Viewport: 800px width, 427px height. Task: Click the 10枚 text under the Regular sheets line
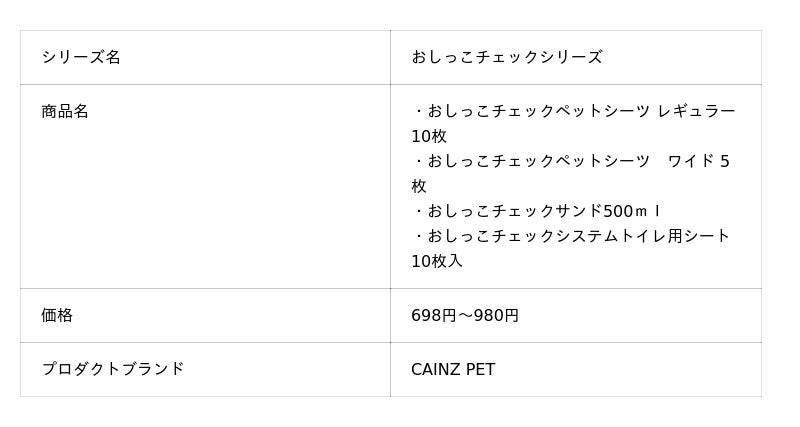429,136
